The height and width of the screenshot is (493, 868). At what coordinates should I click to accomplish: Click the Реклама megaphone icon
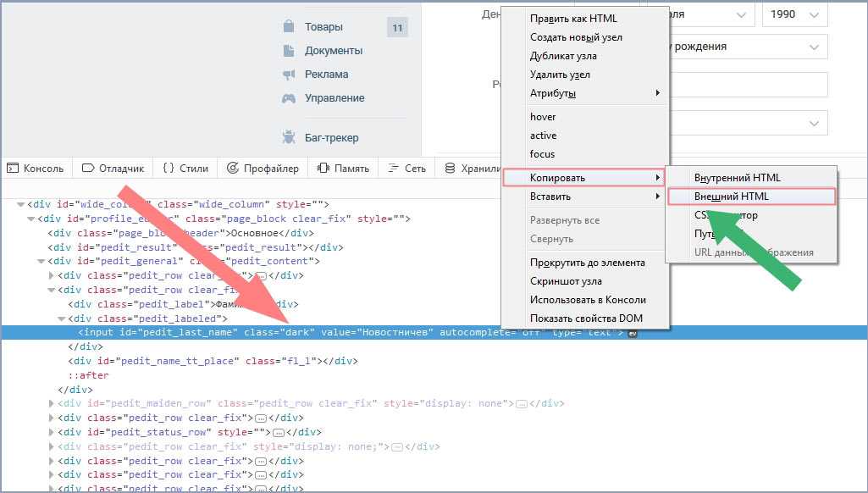pos(289,75)
